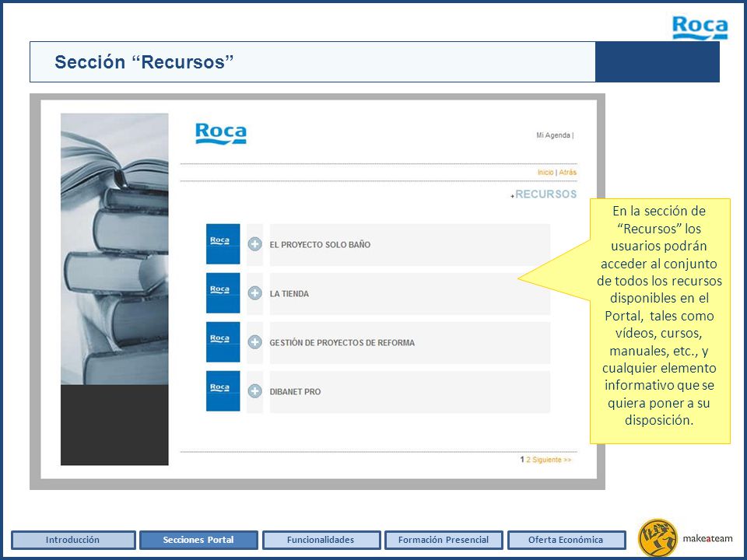Open the Funcionalidades tab
This screenshot has height=560, width=747.
321,540
